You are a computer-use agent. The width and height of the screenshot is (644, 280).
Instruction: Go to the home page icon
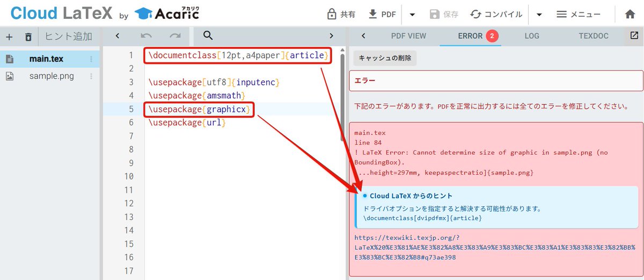[x=630, y=14]
